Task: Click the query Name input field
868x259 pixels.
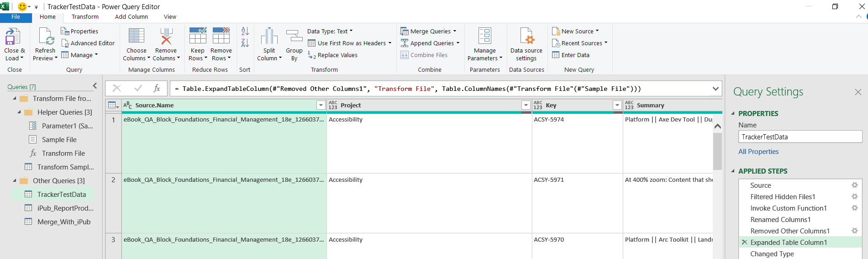Action: [800, 137]
